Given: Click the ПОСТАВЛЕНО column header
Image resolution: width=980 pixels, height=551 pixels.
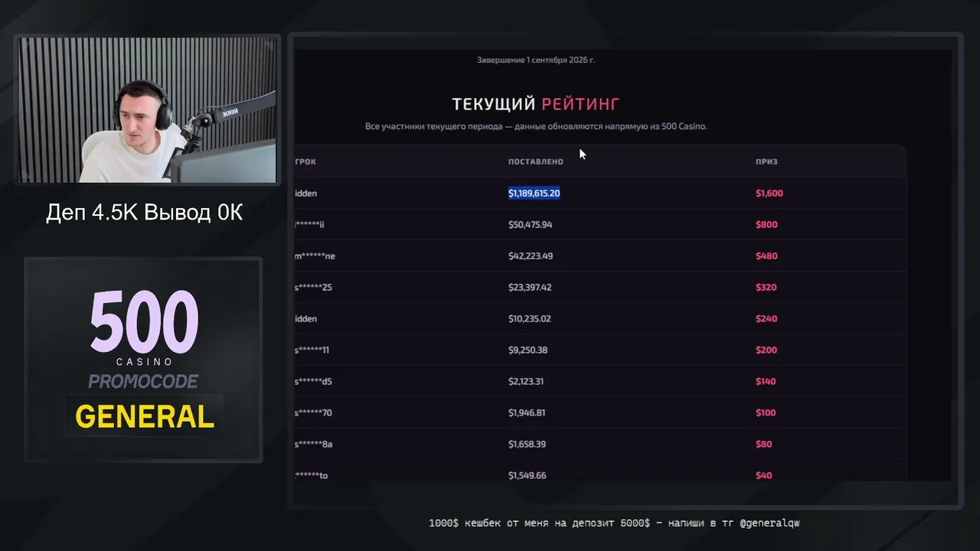Looking at the screenshot, I should point(535,161).
